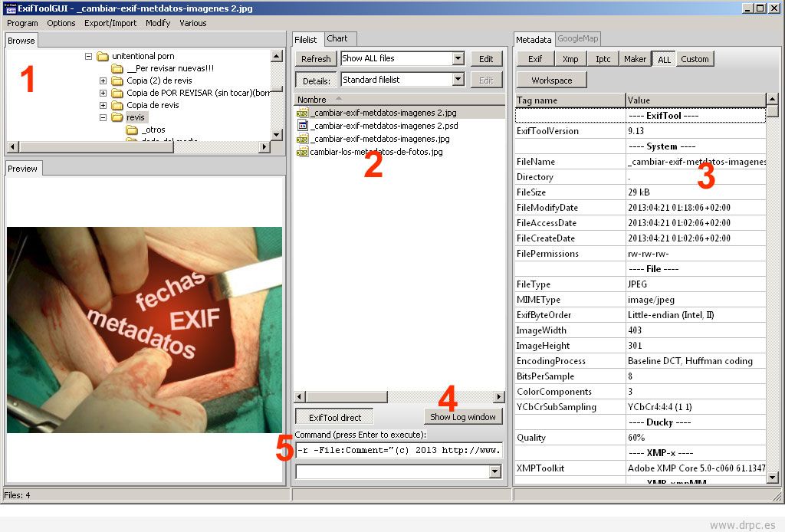Click the Value column header
This screenshot has width=785, height=532.
[696, 100]
